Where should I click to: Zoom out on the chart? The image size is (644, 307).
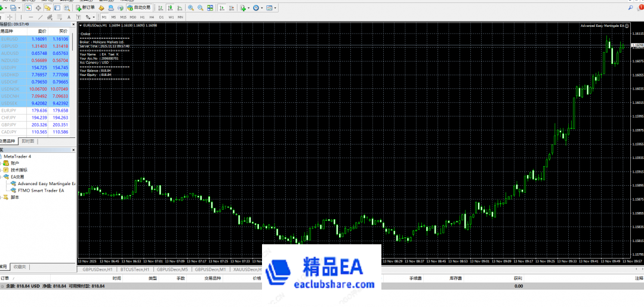coord(200,8)
